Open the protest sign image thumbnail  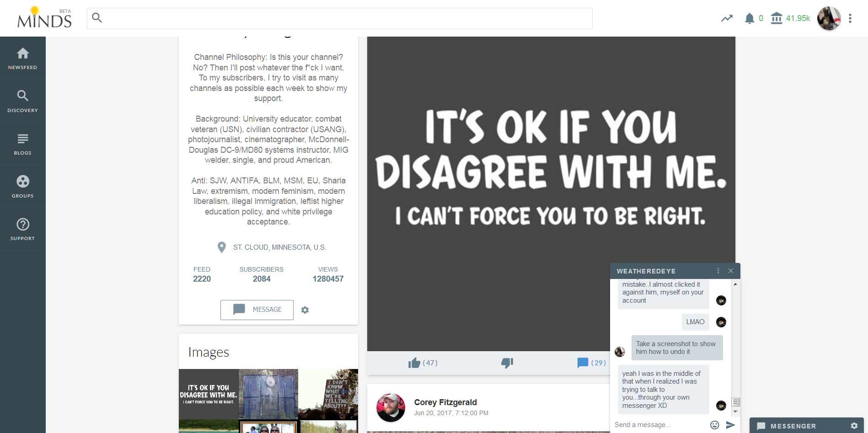[328, 394]
